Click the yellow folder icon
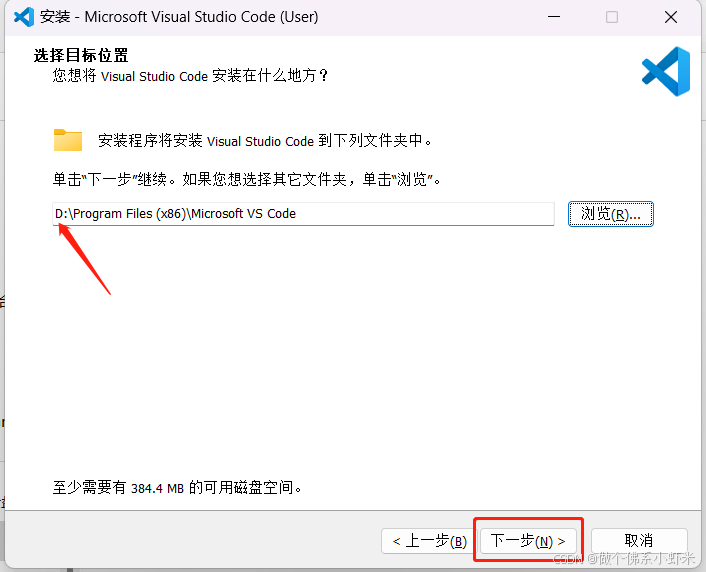The image size is (706, 572). coord(68,140)
